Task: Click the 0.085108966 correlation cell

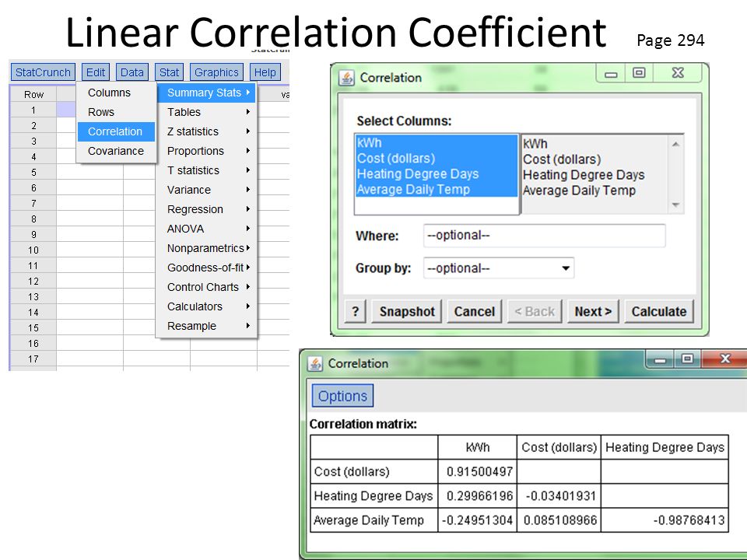Action: tap(559, 520)
